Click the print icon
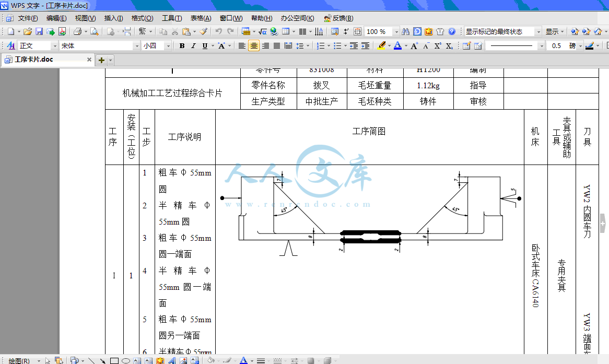Image resolution: width=609 pixels, height=364 pixels. click(x=78, y=31)
